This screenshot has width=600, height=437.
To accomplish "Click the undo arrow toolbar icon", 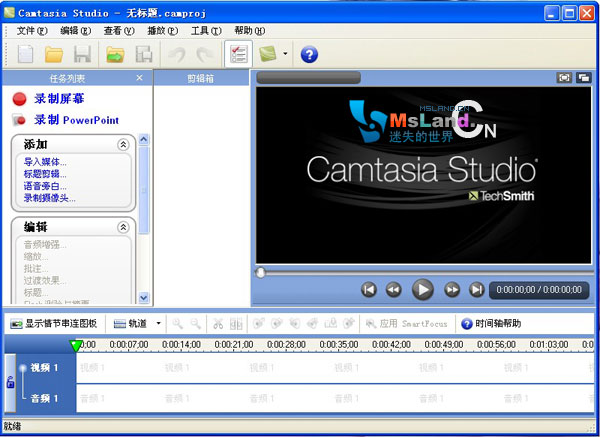I will 177,54.
